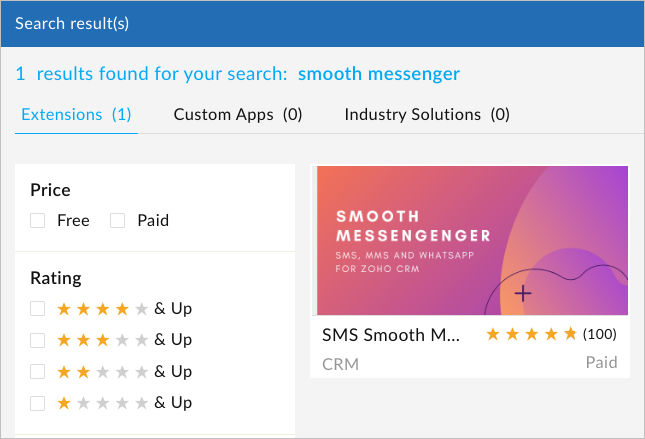
Task: Switch to the Extensions (1) tab
Action: 76,114
